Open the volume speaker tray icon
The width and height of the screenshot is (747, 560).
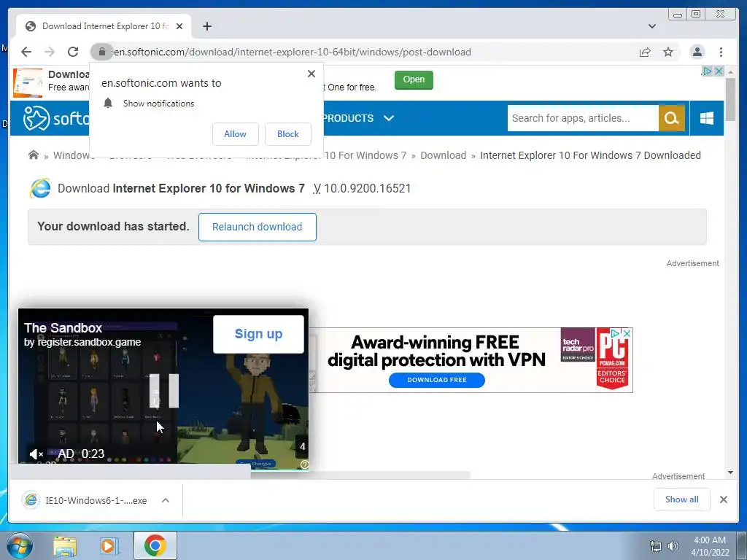pos(673,546)
